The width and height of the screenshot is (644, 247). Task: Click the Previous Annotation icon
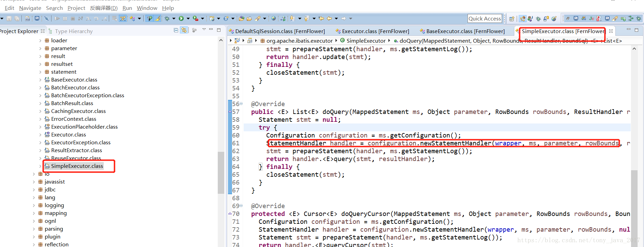pos(306,18)
